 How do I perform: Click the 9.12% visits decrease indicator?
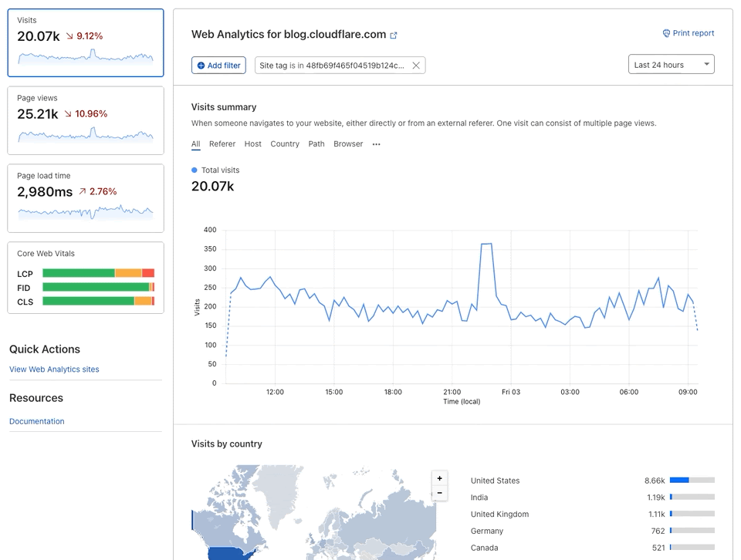click(85, 36)
